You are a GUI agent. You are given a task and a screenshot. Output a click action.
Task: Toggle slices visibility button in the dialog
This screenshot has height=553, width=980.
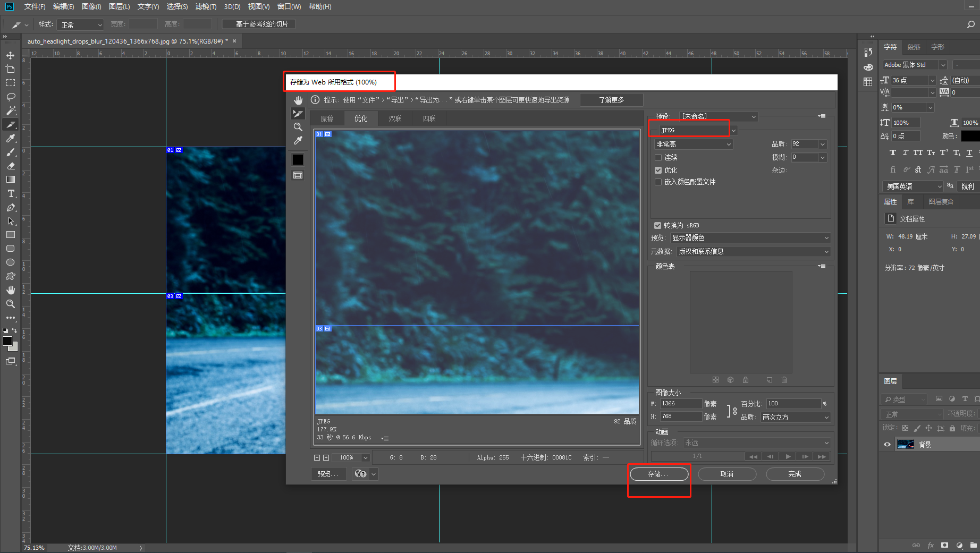pos(298,175)
